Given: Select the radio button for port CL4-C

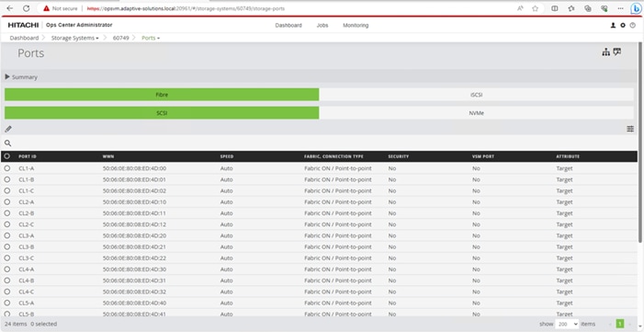Looking at the screenshot, I should (x=7, y=292).
